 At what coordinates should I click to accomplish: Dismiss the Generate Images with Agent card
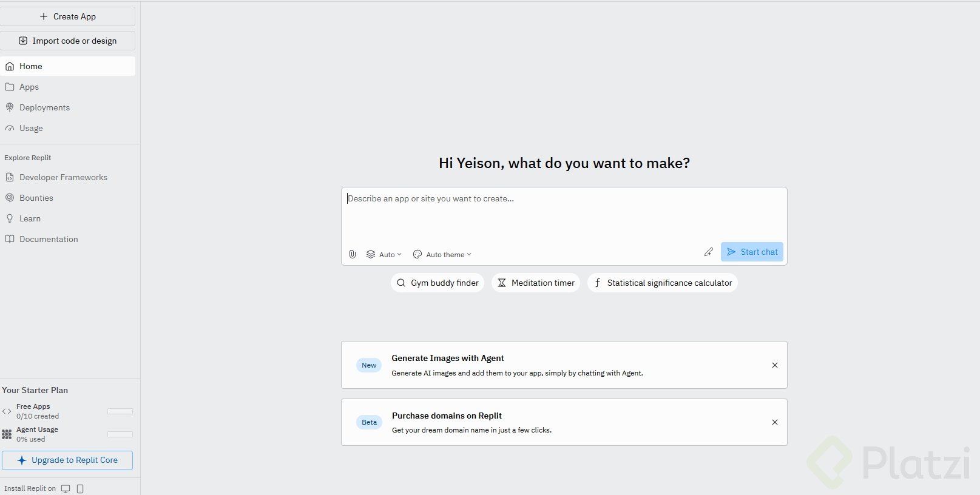pyautogui.click(x=775, y=365)
